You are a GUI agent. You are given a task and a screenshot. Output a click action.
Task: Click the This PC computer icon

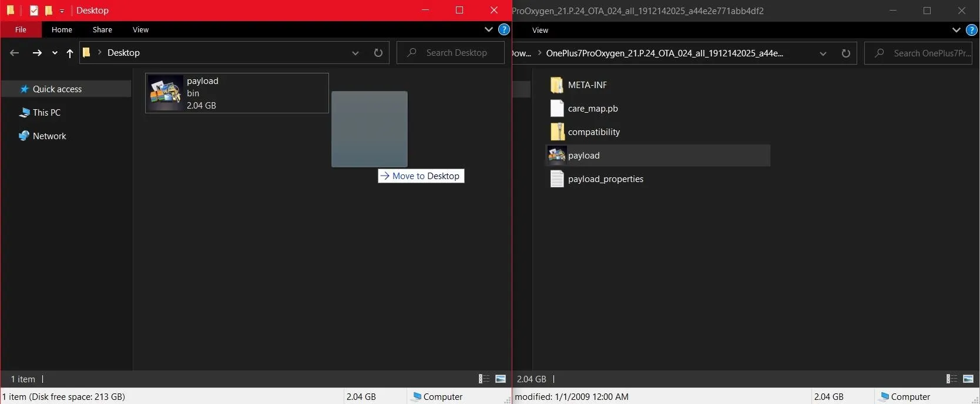point(24,113)
